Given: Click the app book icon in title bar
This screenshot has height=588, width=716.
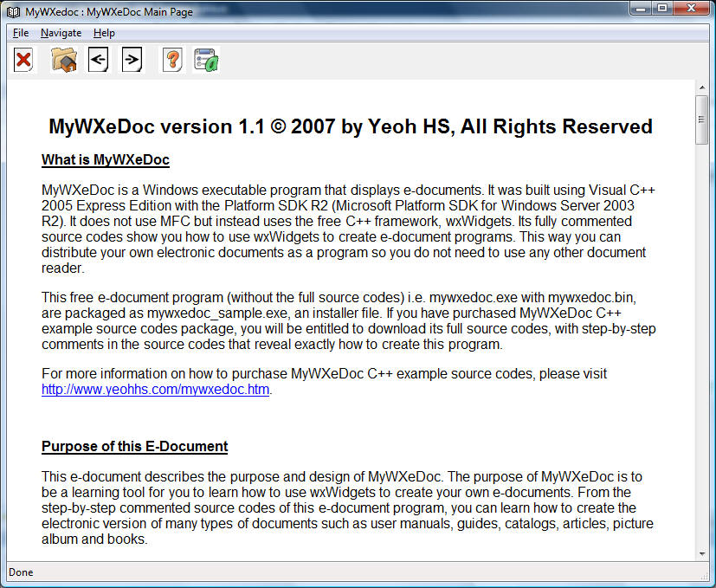Looking at the screenshot, I should (13, 12).
